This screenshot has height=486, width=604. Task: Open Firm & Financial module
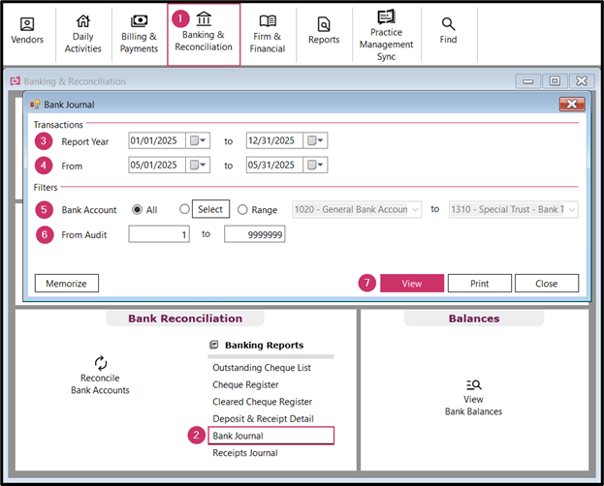pyautogui.click(x=267, y=34)
